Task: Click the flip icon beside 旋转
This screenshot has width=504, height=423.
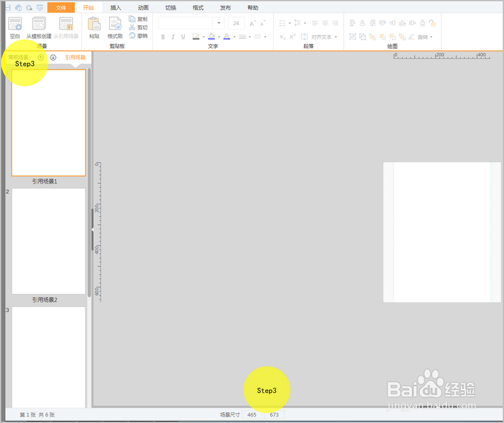Action: click(x=411, y=37)
